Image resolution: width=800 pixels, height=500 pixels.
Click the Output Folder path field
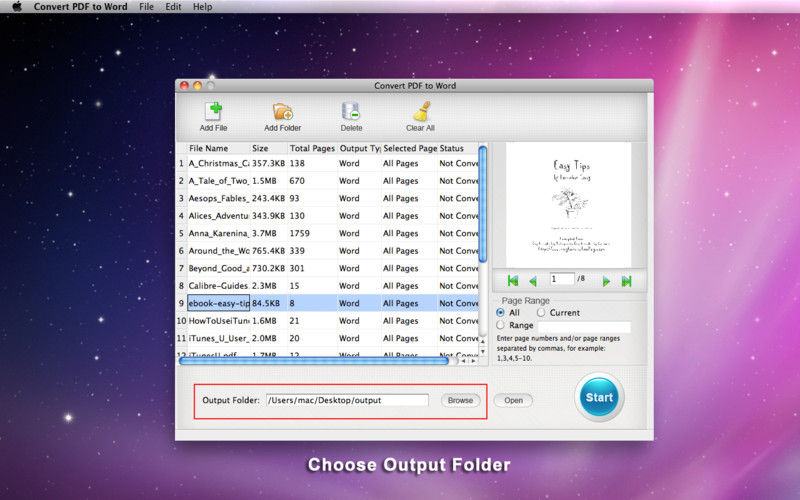coord(347,401)
